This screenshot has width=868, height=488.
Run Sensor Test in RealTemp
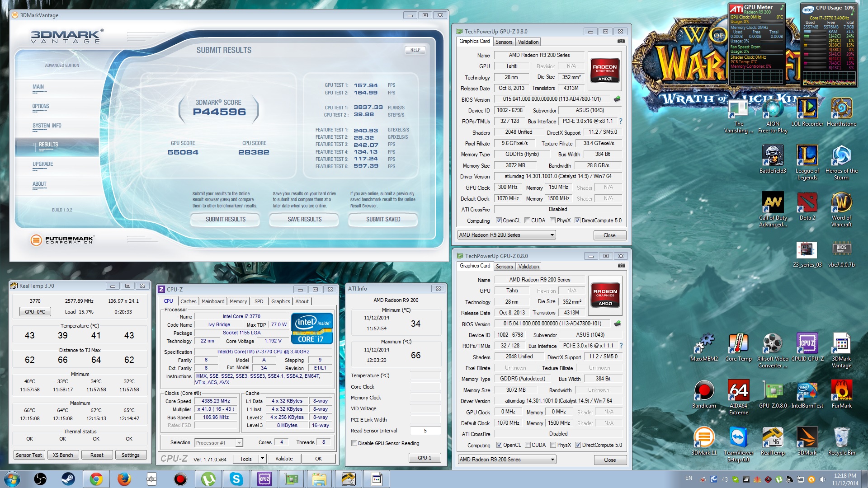29,455
